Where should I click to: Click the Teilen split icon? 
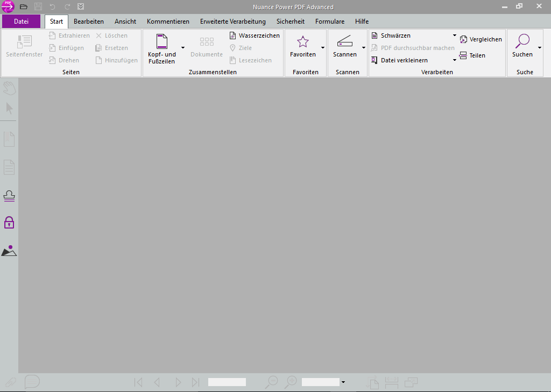point(463,55)
